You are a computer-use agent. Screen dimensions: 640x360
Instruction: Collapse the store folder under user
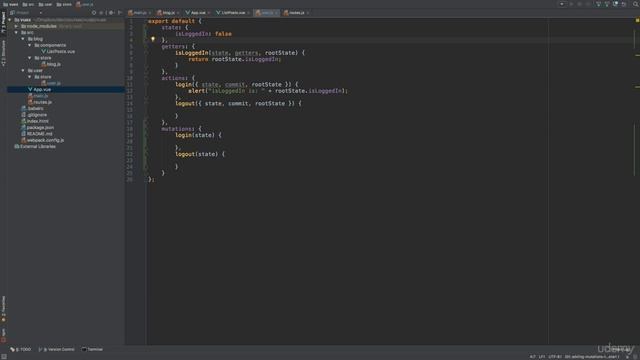coord(29,77)
